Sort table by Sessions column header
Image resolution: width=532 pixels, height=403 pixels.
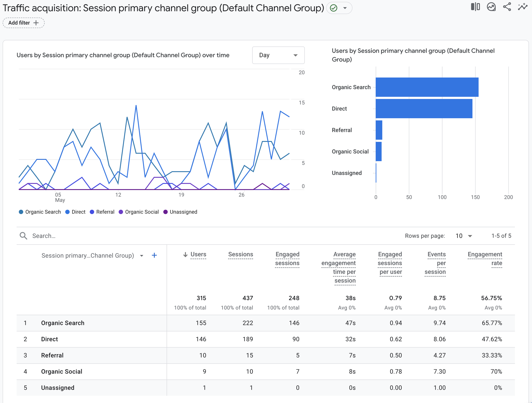point(241,254)
